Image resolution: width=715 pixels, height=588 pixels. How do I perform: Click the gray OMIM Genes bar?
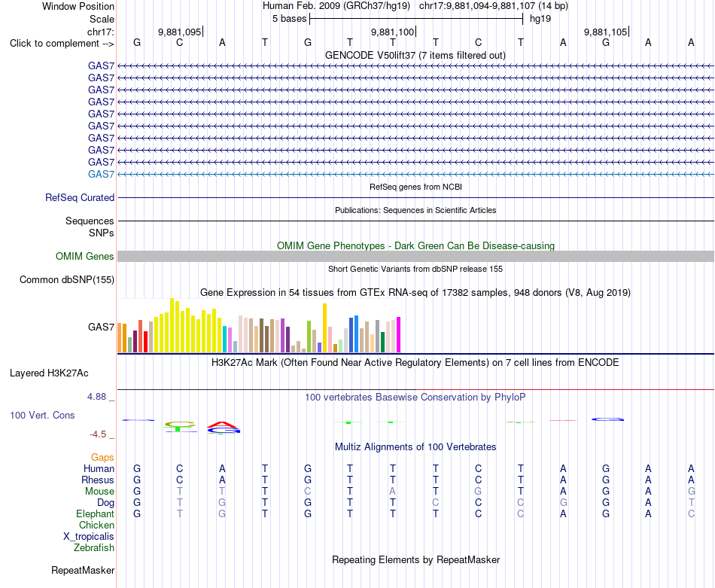[x=415, y=257]
